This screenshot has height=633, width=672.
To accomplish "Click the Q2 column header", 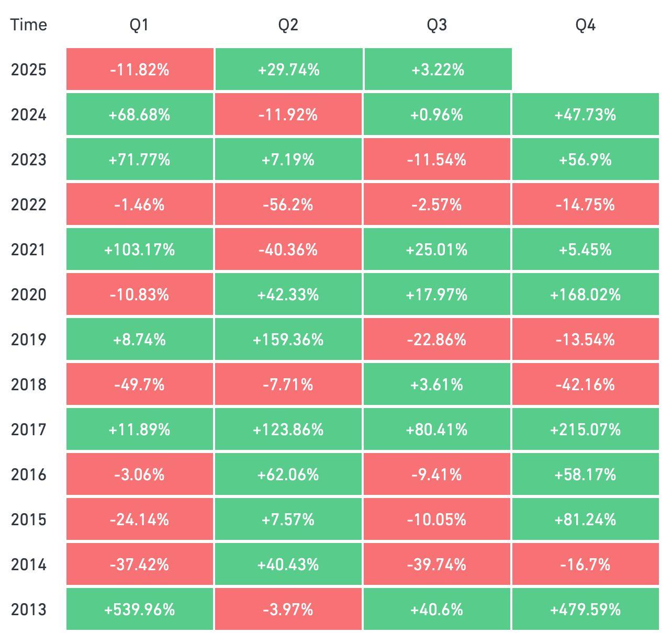I will tap(288, 25).
